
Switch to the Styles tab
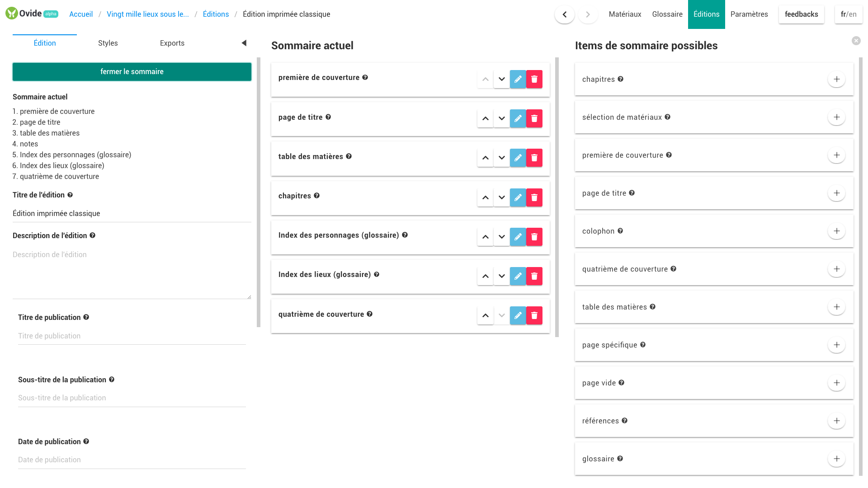point(108,43)
